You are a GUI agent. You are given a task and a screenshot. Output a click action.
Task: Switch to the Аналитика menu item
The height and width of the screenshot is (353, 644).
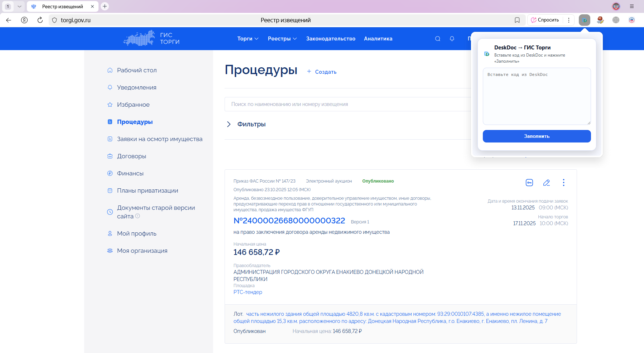pyautogui.click(x=378, y=38)
